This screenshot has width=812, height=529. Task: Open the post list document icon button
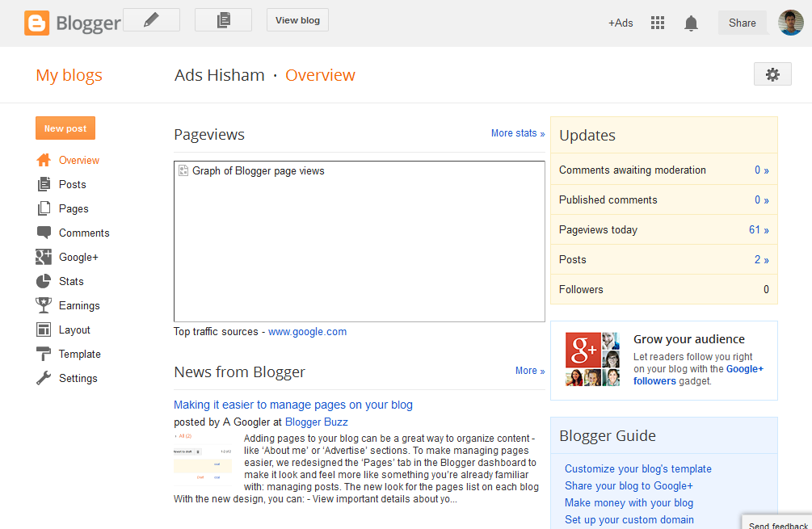tap(223, 20)
